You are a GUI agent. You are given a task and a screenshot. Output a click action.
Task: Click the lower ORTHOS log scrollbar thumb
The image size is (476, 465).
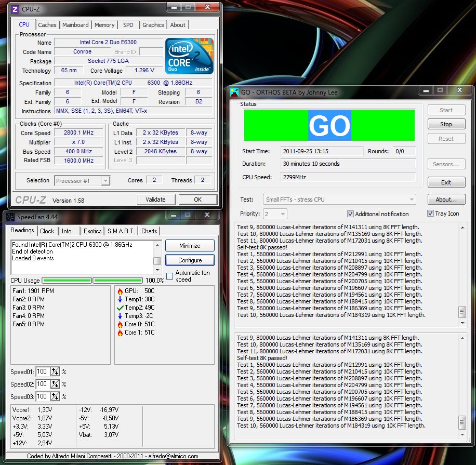(462, 422)
